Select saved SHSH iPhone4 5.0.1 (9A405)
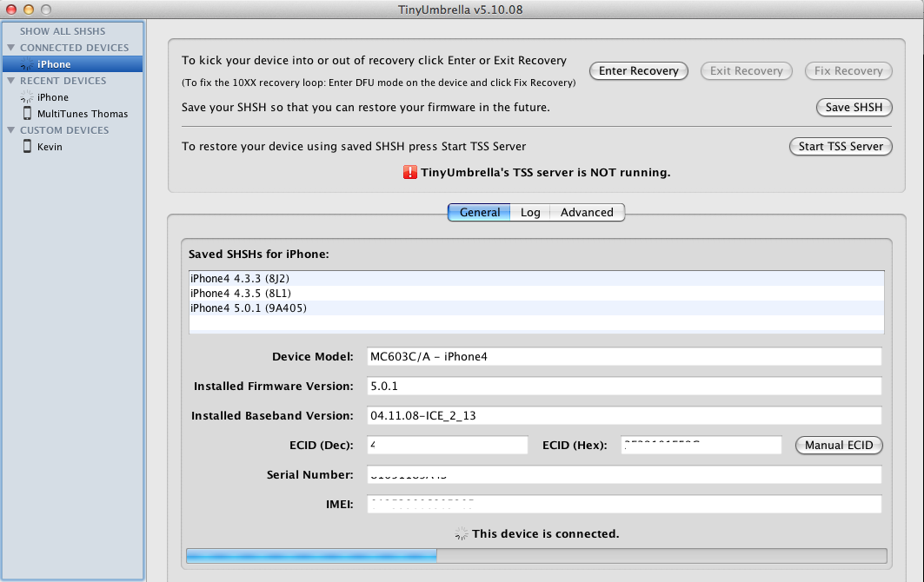The width and height of the screenshot is (924, 582). click(536, 308)
